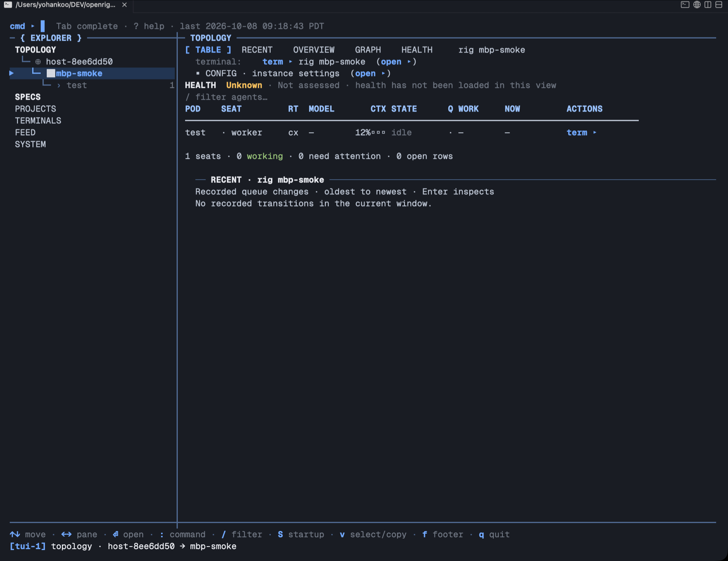
Task: Click the term action for the test worker row
Action: 582,133
